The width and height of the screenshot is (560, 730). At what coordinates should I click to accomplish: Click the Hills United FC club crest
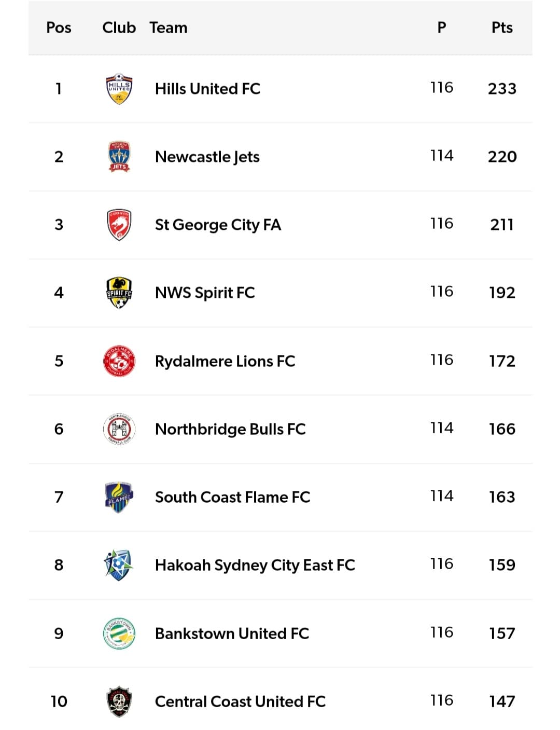coord(119,89)
